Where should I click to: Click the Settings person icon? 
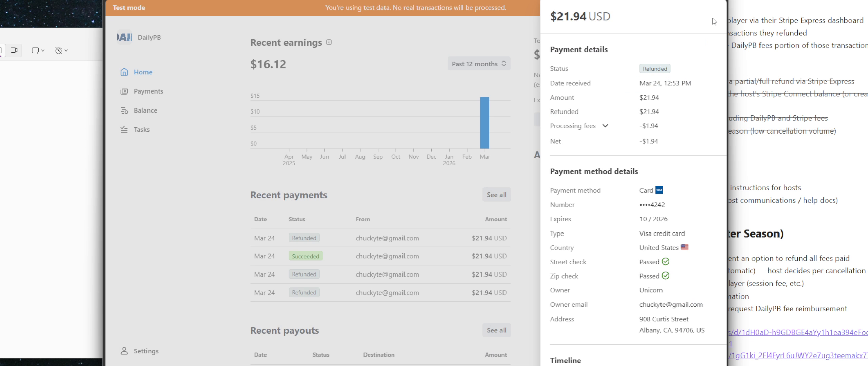pos(124,351)
